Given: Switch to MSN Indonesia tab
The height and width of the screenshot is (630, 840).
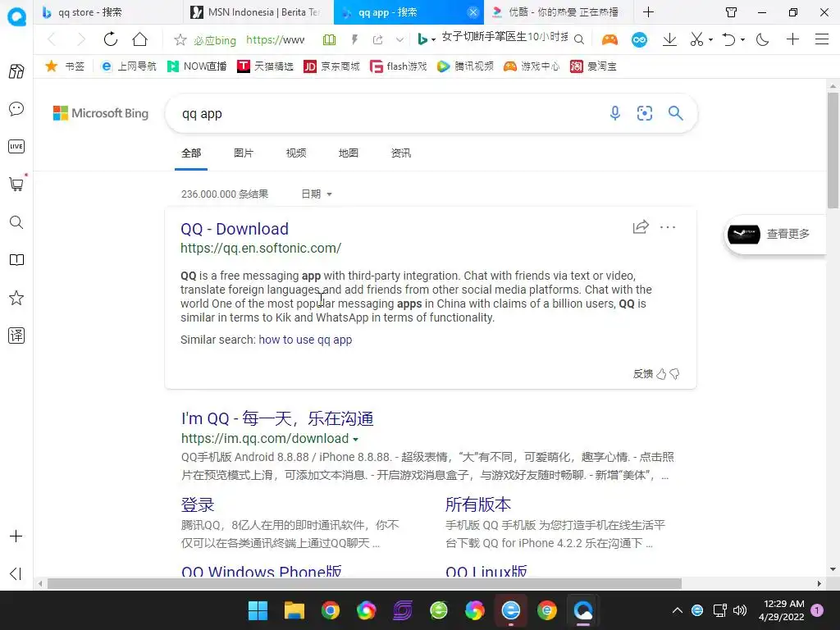Looking at the screenshot, I should pos(258,12).
